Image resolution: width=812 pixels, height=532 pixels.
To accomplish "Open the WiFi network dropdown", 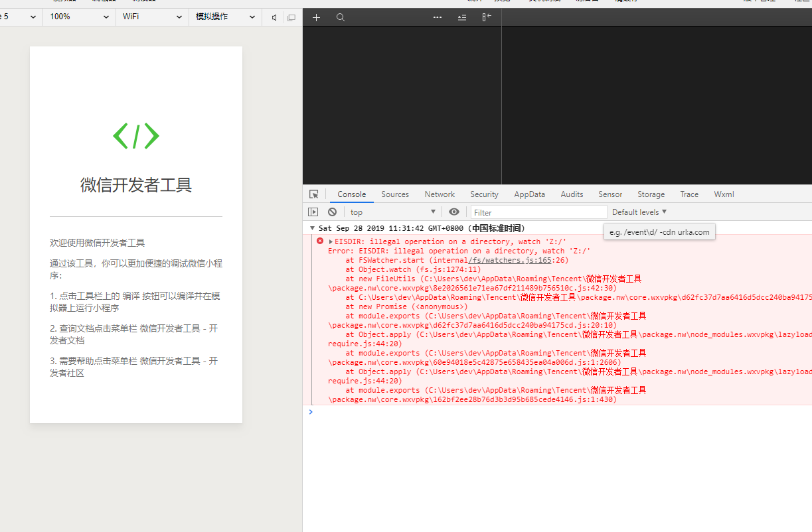I will coord(152,17).
